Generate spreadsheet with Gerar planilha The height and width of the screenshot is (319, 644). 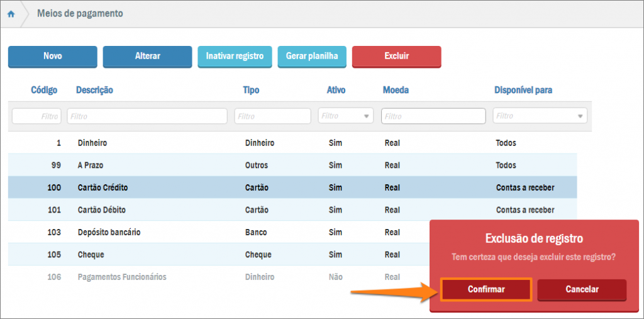[312, 56]
